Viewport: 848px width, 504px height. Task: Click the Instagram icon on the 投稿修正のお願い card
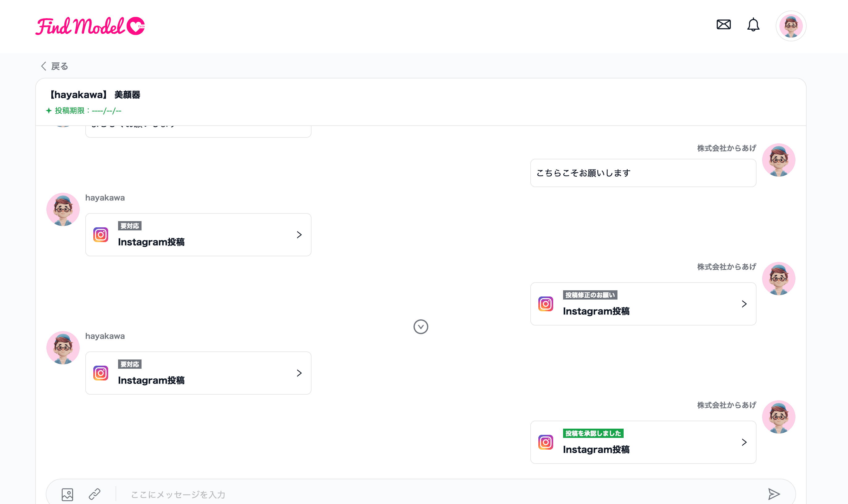pyautogui.click(x=545, y=304)
